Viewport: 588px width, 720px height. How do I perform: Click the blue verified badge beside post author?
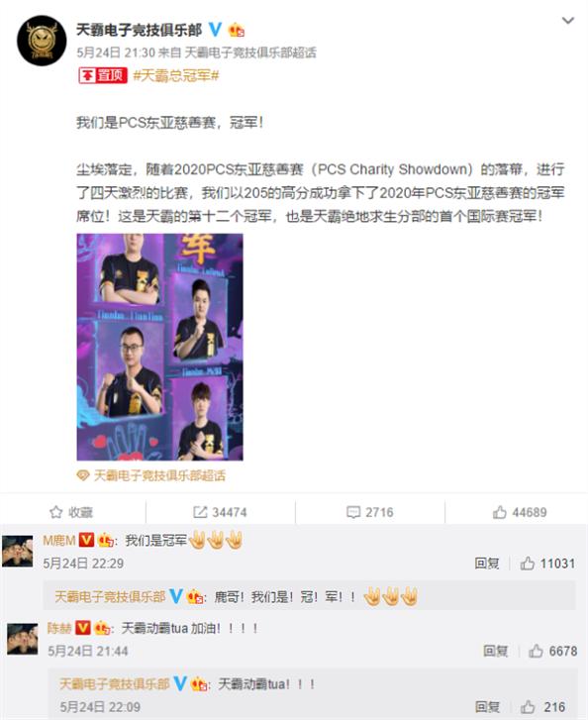click(x=215, y=30)
